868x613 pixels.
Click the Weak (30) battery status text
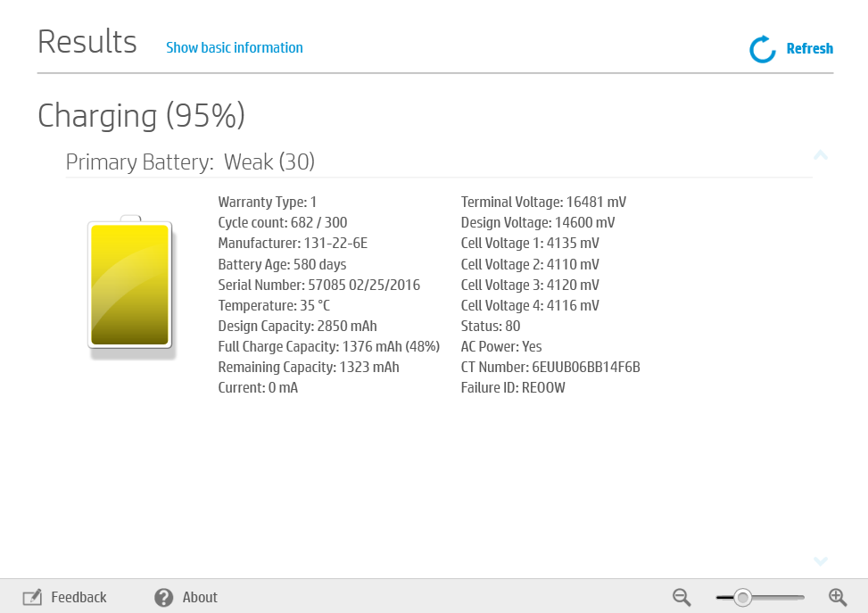tap(270, 162)
